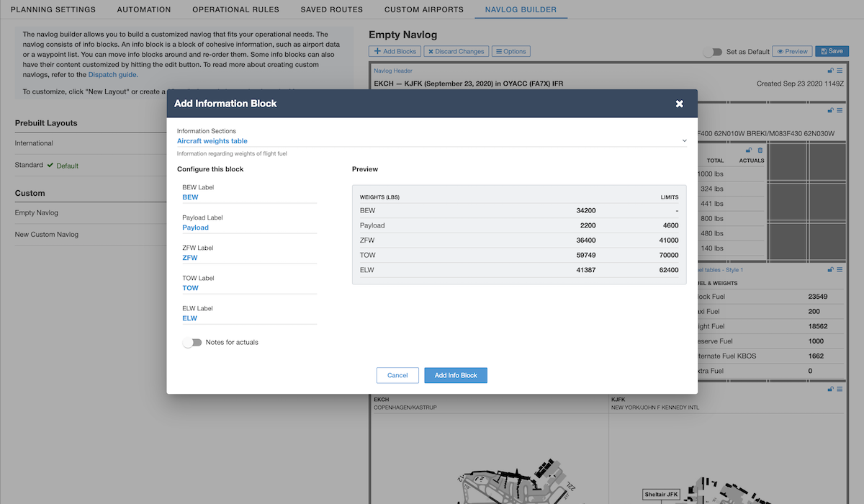Image resolution: width=864 pixels, height=504 pixels.
Task: Click the lock icon beside the trash icon
Action: [x=750, y=150]
